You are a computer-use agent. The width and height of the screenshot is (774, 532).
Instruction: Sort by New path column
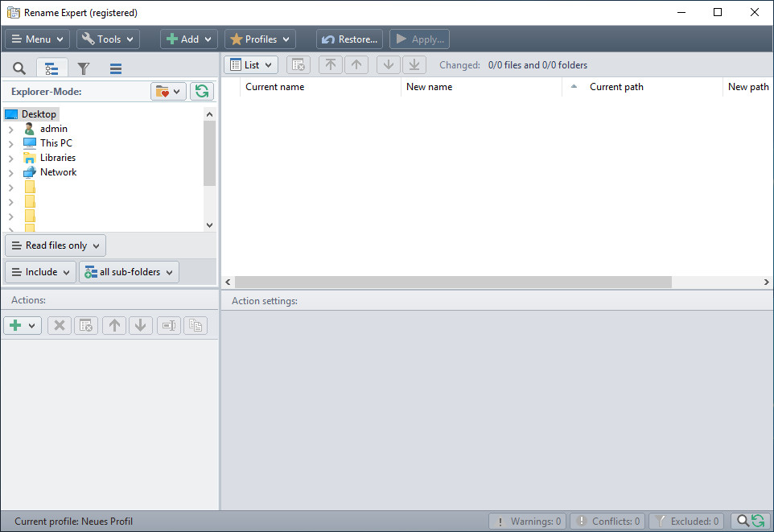click(748, 87)
